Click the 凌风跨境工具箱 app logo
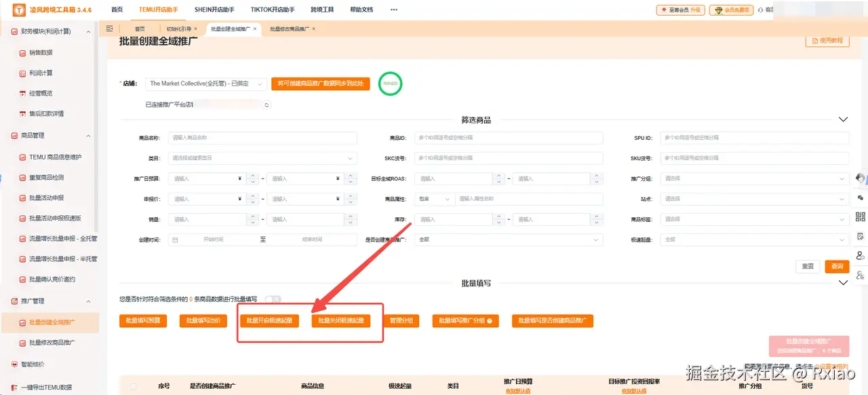This screenshot has height=395, width=868. 18,10
